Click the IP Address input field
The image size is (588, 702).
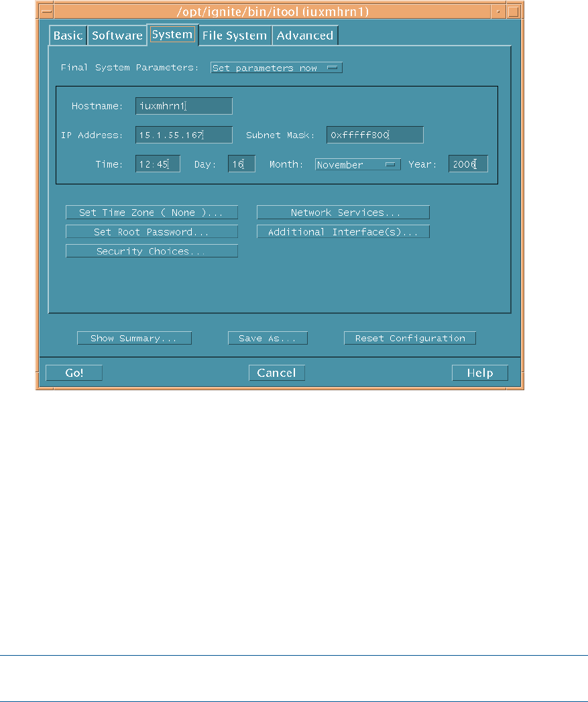184,135
